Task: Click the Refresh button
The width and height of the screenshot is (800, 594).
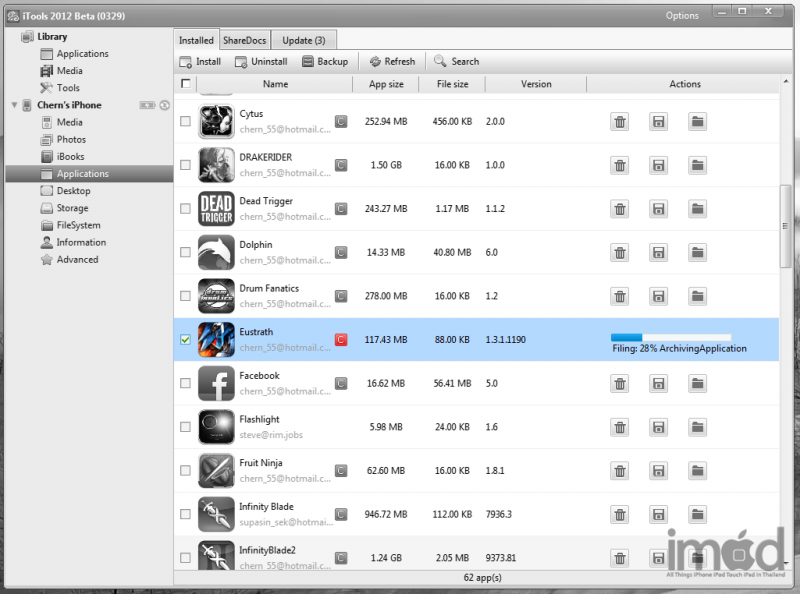Action: (392, 61)
